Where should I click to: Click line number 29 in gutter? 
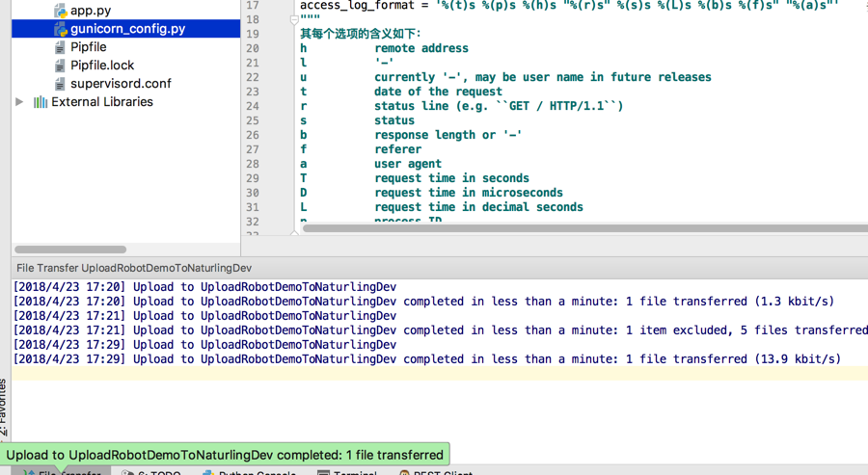[x=253, y=178]
